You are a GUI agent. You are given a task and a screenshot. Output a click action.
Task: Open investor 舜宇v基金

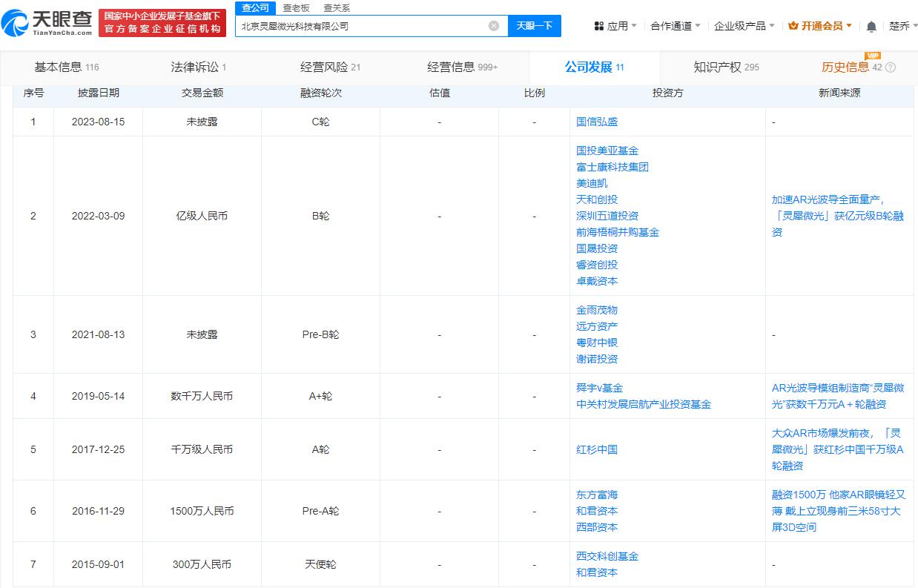(x=600, y=388)
